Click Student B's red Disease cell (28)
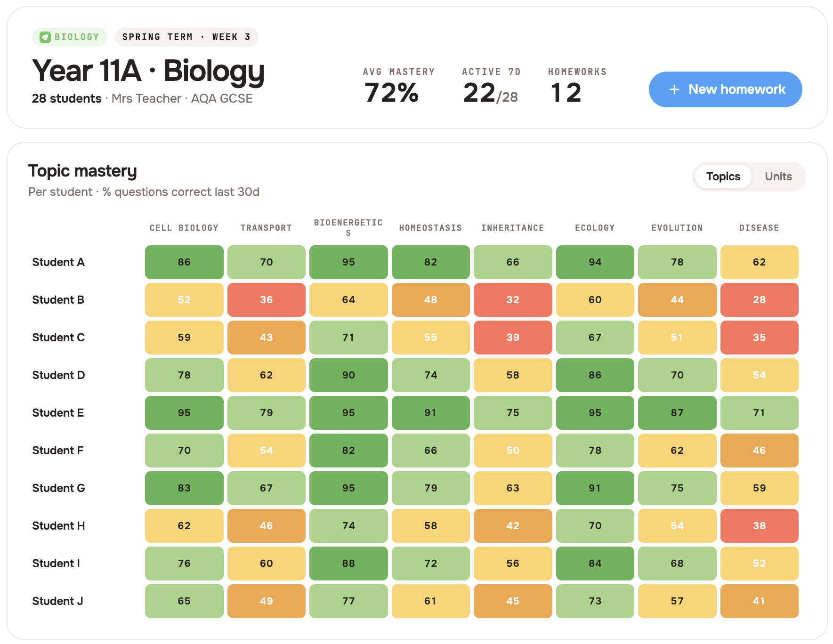This screenshot has height=644, width=833. point(759,300)
